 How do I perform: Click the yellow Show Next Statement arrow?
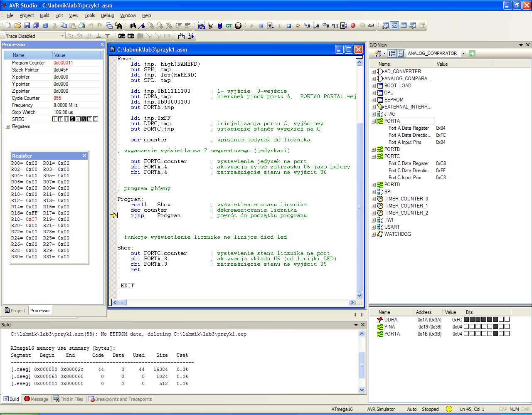click(x=298, y=26)
